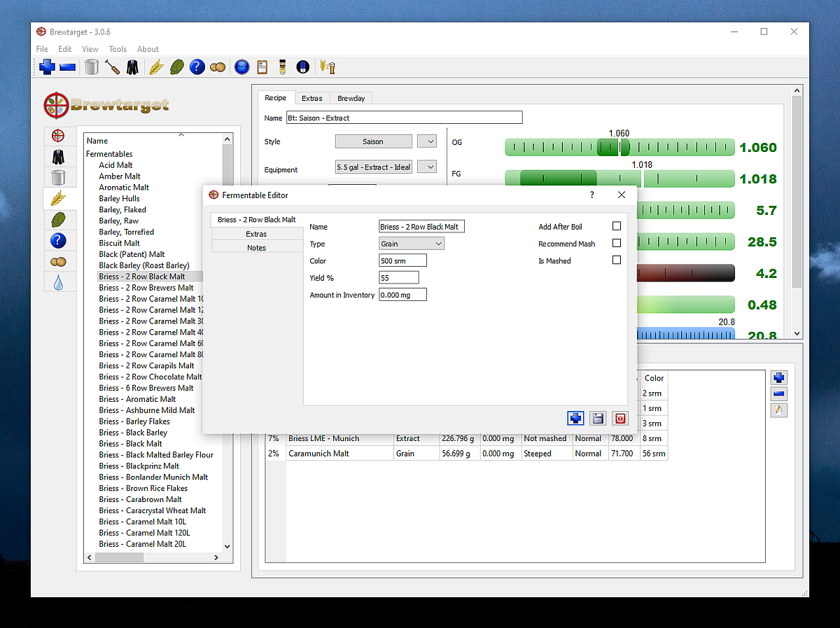
Task: Click the Amount in Inventory field
Action: [402, 295]
